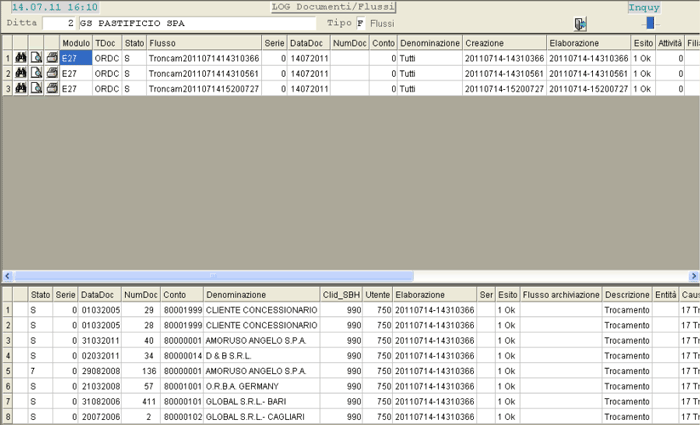Click the Ditta number input field
This screenshot has height=425, width=700.
59,23
